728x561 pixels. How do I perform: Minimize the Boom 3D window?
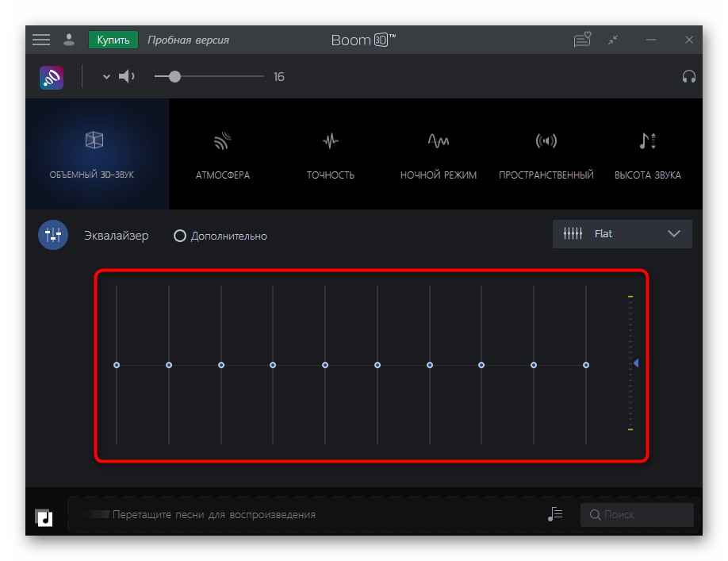pos(651,40)
